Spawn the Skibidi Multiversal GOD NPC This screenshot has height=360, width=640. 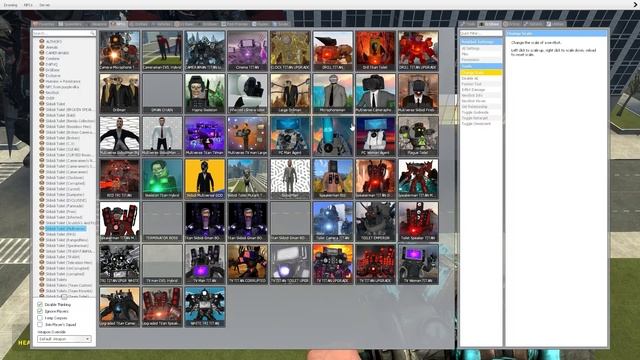tap(205, 179)
